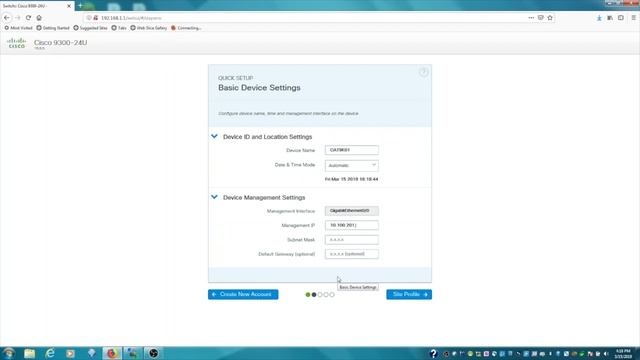The image size is (640, 360).
Task: Click the volume speaker tray icon
Action: pyautogui.click(x=606, y=354)
